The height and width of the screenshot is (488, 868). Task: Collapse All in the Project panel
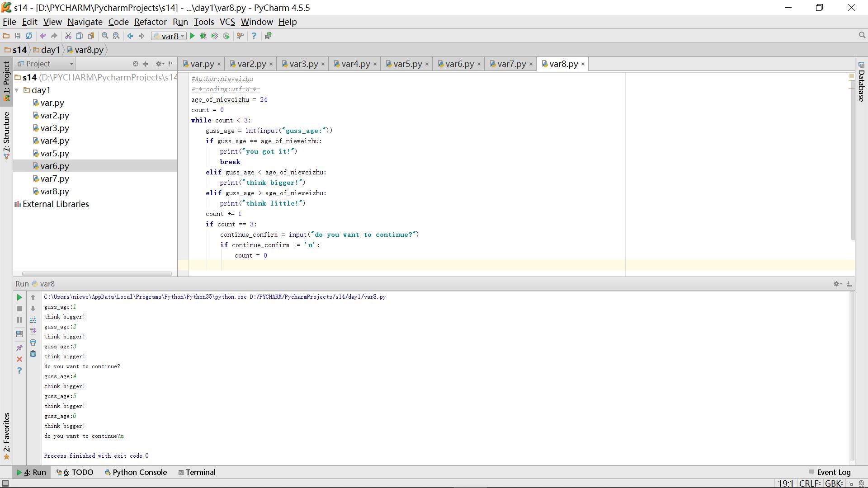pos(146,64)
